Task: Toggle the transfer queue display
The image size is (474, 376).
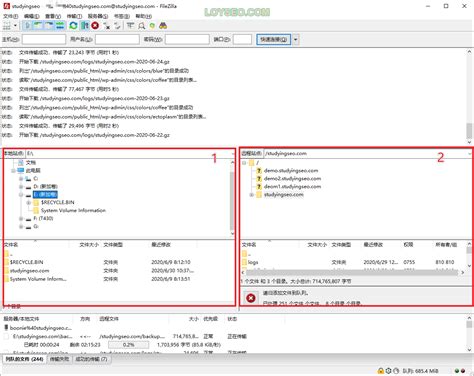Action: tap(60, 26)
